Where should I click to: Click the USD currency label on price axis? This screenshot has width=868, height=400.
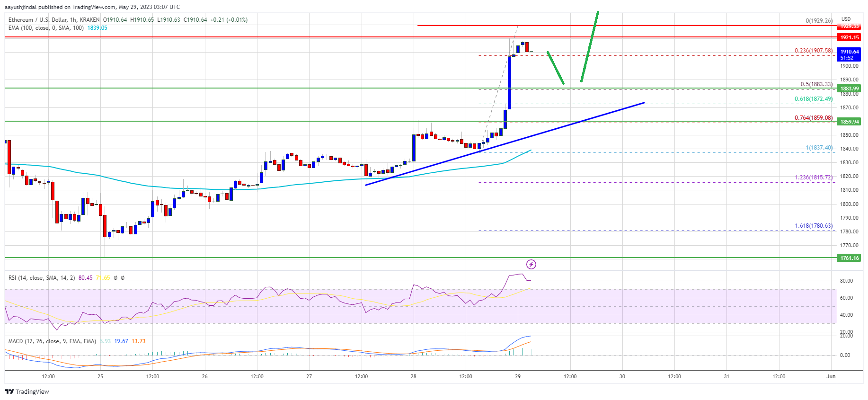(846, 19)
